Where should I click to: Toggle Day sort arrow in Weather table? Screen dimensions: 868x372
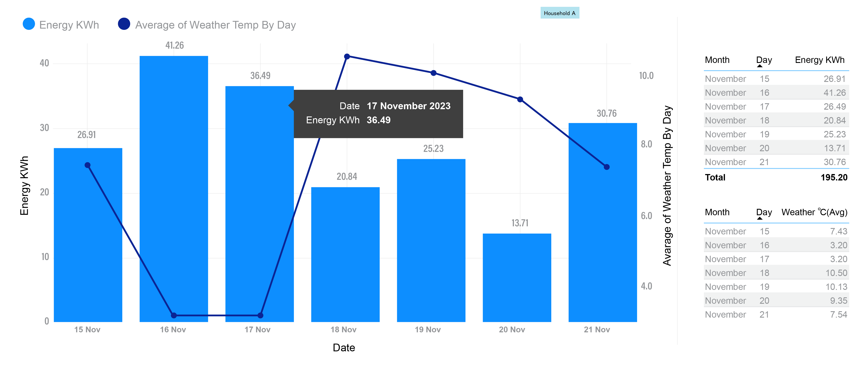tap(760, 218)
